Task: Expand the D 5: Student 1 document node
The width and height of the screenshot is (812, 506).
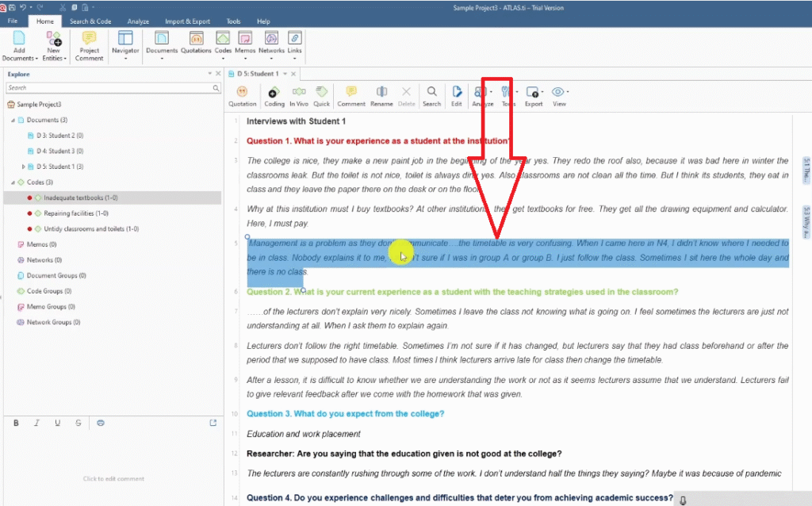Action: (23, 167)
